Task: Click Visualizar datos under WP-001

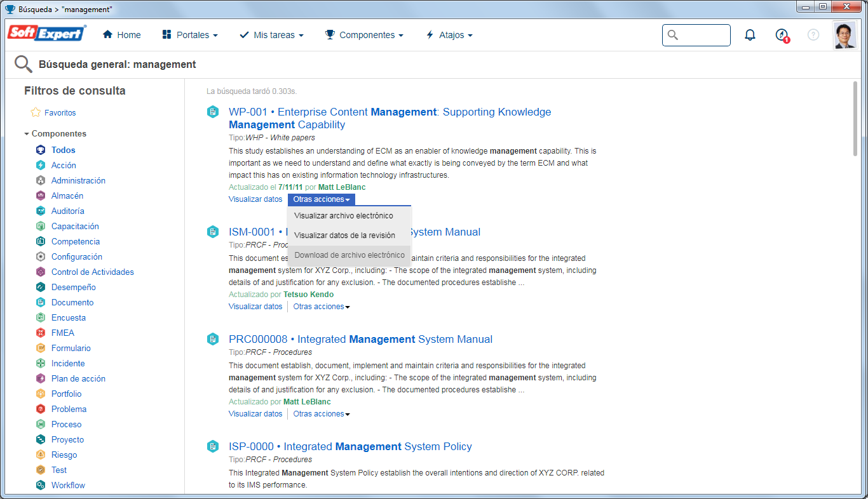Action: (x=255, y=199)
